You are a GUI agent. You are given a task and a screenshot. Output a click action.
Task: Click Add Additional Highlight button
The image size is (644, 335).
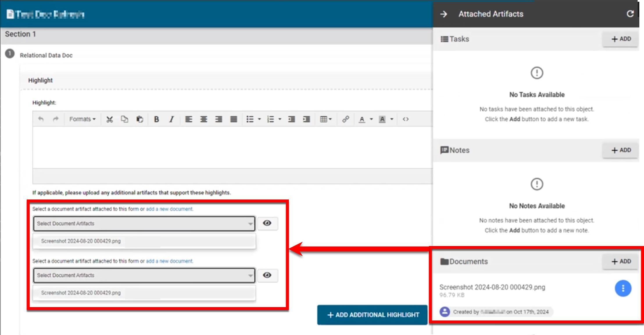(x=373, y=315)
